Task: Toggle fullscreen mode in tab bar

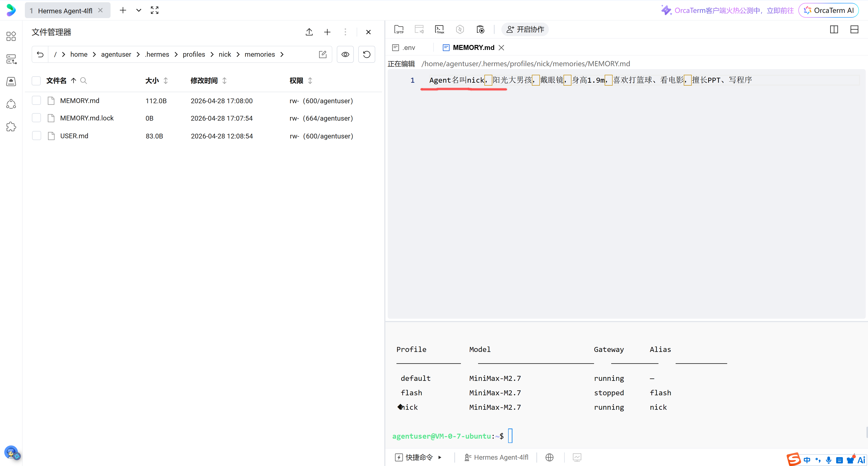Action: (x=154, y=10)
